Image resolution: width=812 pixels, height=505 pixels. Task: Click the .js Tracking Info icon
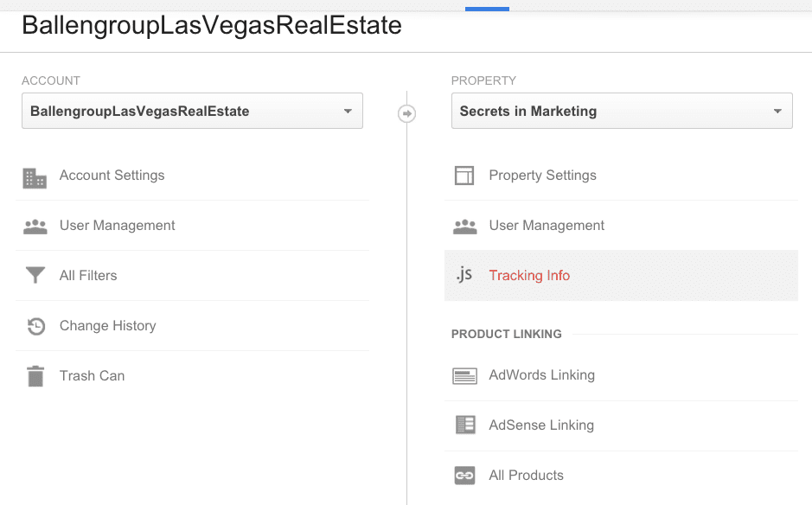pos(464,274)
